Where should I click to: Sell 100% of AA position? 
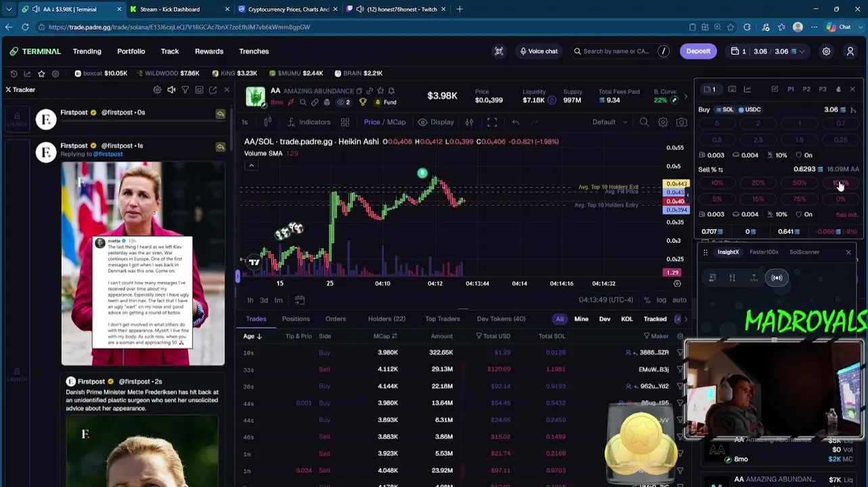click(x=840, y=183)
